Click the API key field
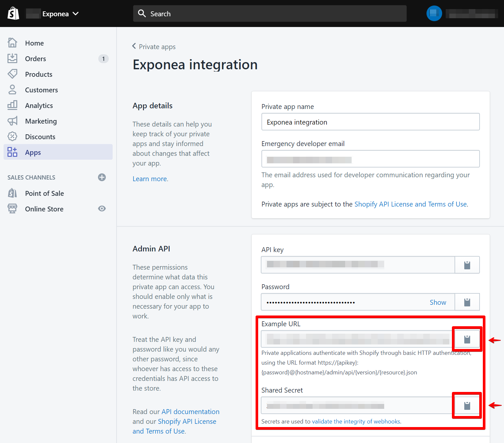 coord(358,265)
